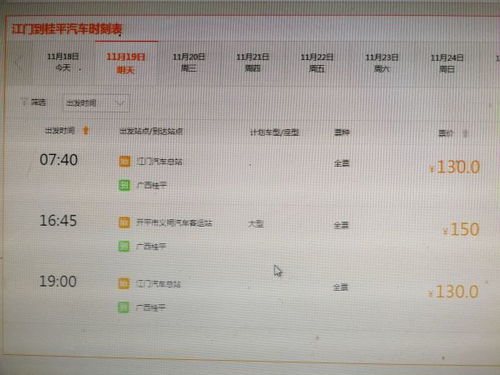The width and height of the screenshot is (500, 375).
Task: Click 开平市义祠汽车客运站 station name
Action: (x=174, y=223)
